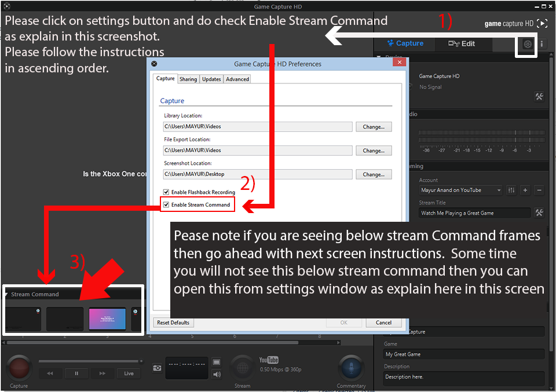This screenshot has height=392, width=556.
Task: Select the purple gradient Stream Command thumbnail
Action: 108,319
